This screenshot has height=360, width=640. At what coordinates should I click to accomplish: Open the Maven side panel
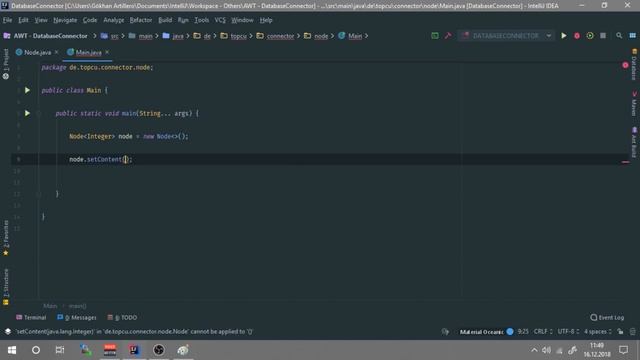(x=634, y=104)
